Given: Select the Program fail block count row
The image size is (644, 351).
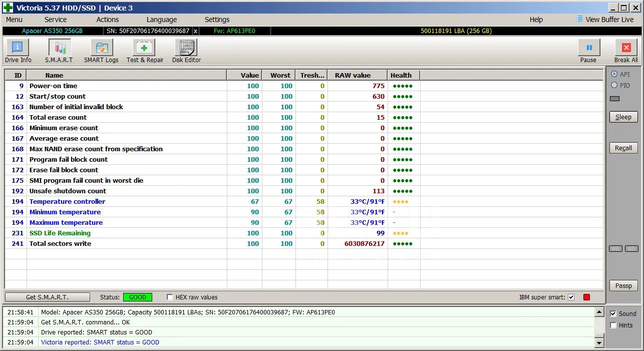Looking at the screenshot, I should point(304,159).
